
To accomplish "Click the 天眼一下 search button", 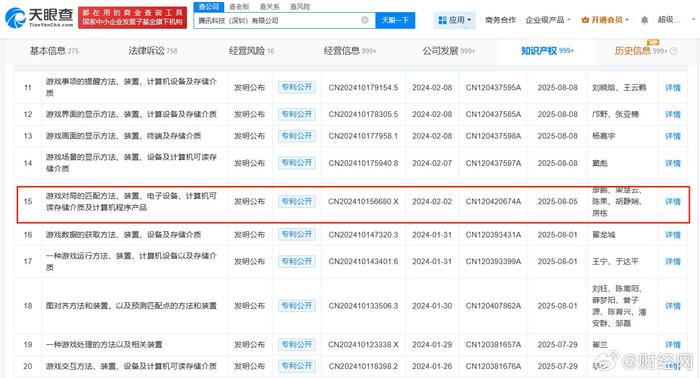I will [395, 20].
